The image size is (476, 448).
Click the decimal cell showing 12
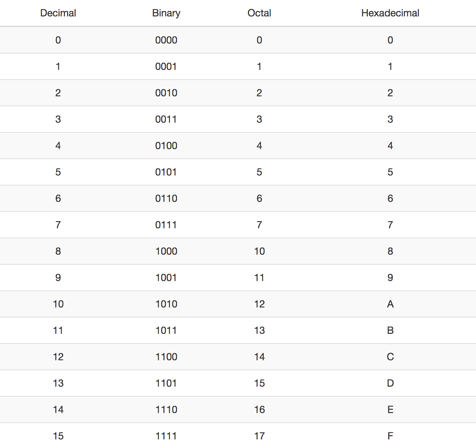(58, 357)
